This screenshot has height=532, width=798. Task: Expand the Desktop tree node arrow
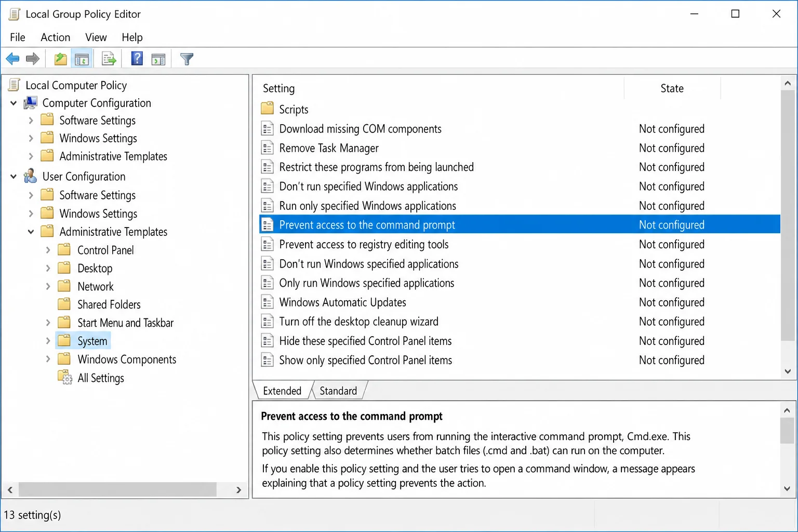[x=48, y=268]
